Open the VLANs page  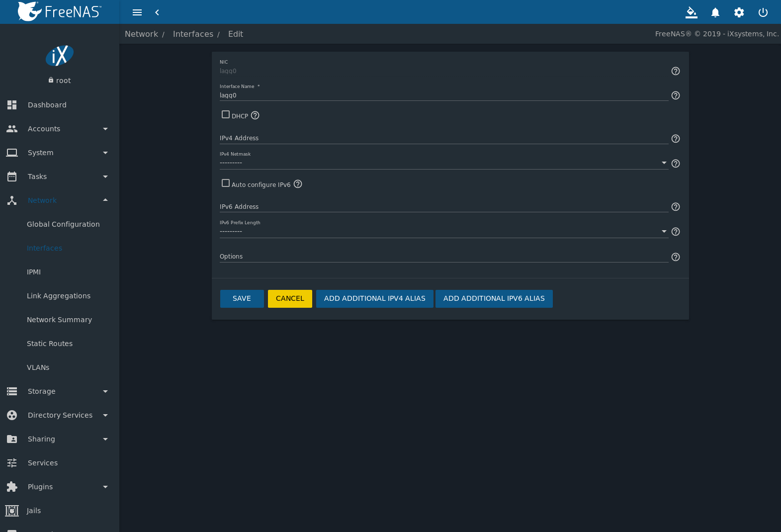[38, 367]
